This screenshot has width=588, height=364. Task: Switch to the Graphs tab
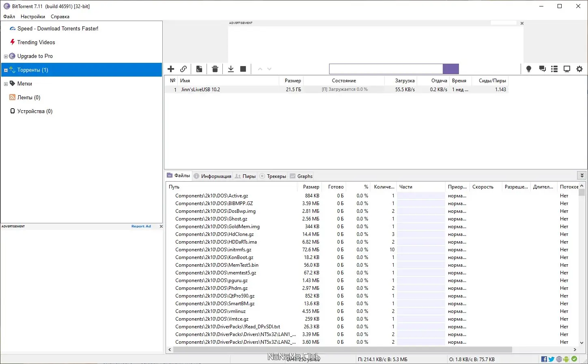tap(301, 176)
